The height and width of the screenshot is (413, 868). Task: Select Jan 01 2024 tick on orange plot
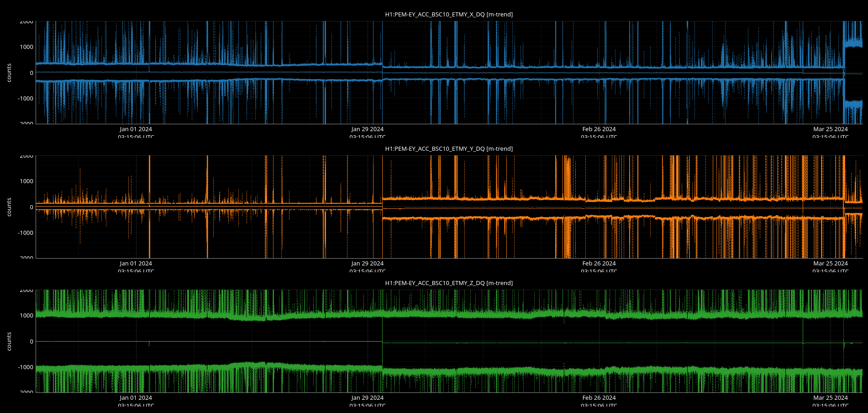coord(136,264)
